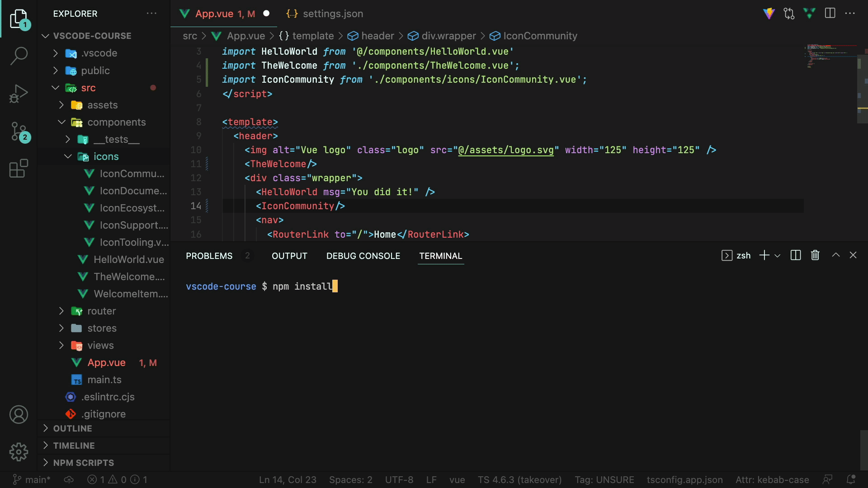Click the main* git branch indicator
The height and width of the screenshot is (488, 868).
pyautogui.click(x=32, y=479)
